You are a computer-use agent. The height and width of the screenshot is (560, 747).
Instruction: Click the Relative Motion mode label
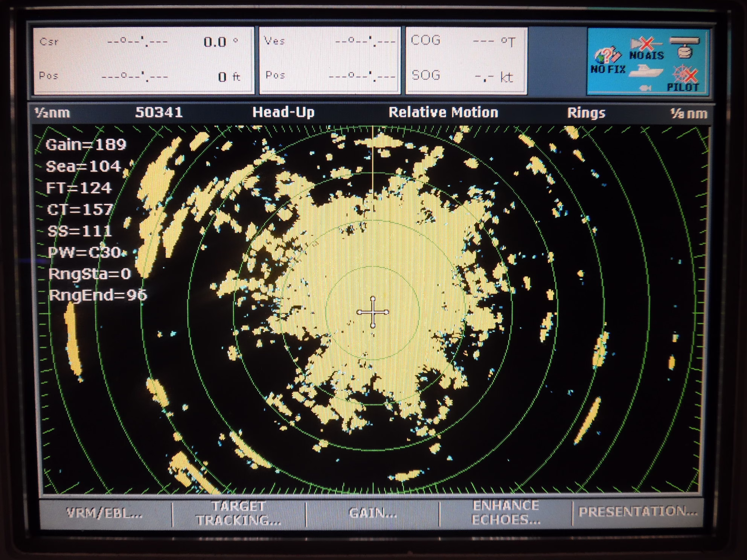click(x=443, y=113)
